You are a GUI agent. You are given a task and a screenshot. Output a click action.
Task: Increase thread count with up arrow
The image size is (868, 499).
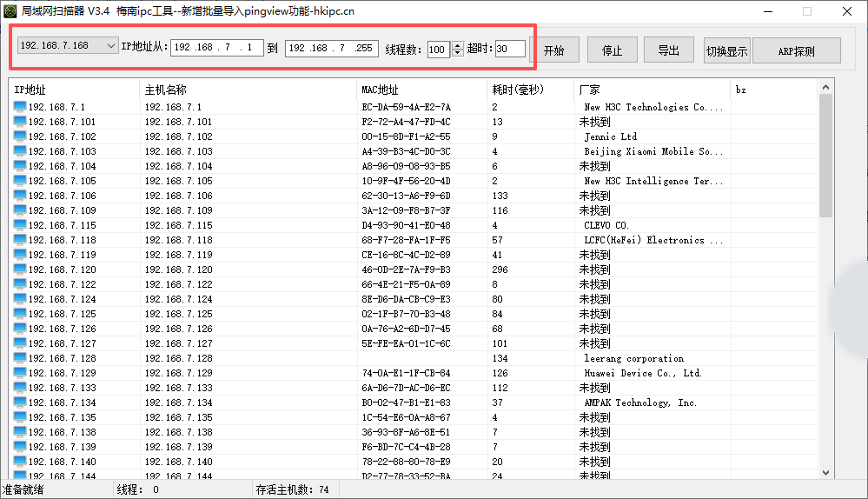(458, 45)
